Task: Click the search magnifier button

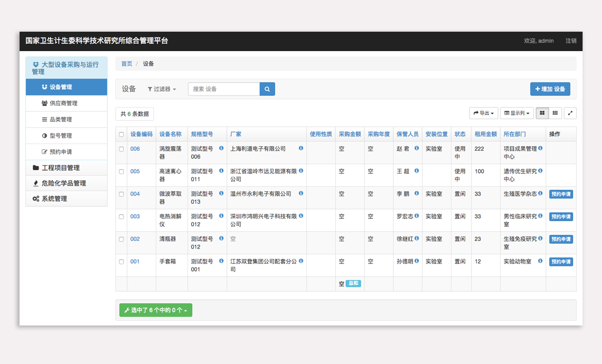Action: (267, 89)
